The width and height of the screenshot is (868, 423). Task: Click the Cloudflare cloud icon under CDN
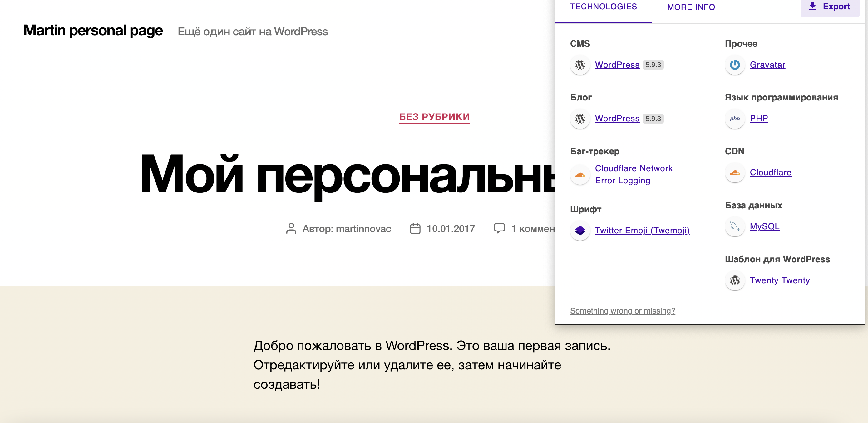(x=735, y=173)
